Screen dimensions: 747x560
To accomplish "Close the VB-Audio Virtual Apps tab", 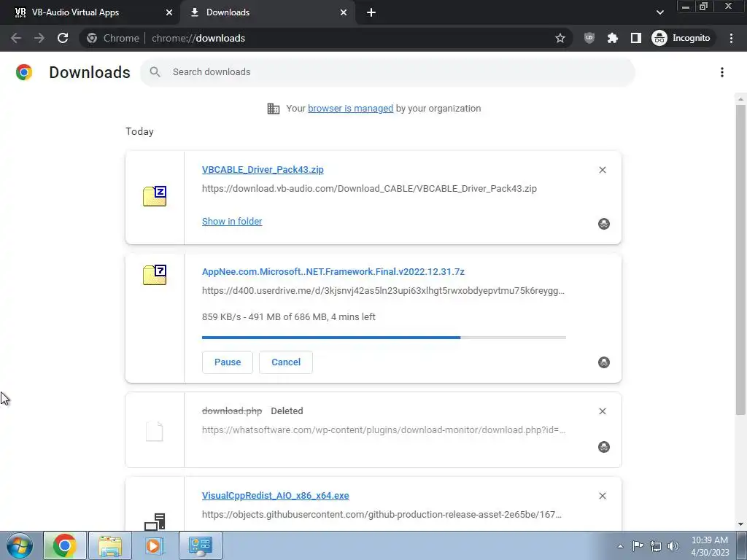I will [169, 12].
